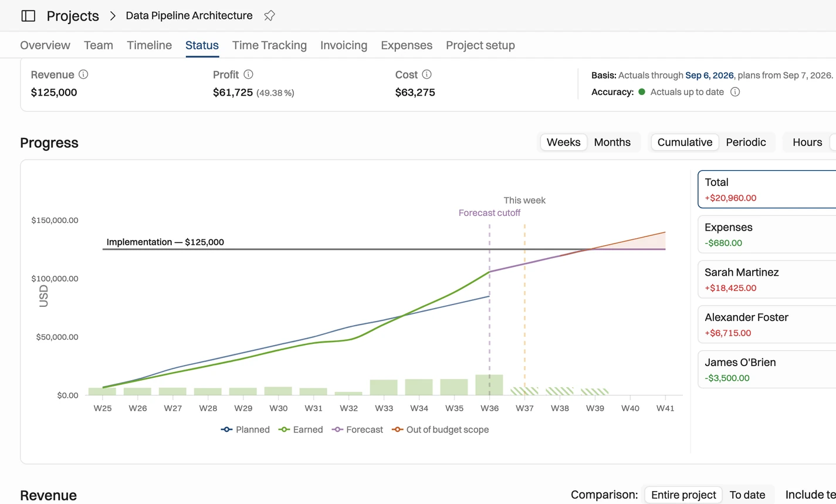Select Cumulative chart mode
Viewport: 836px width, 504px height.
(685, 143)
